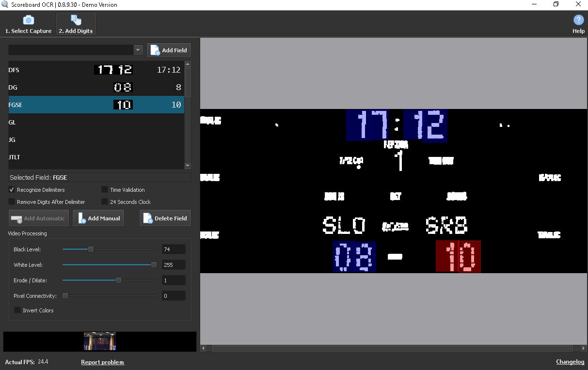
Task: Disable the Recognize Delimiters checkbox
Action: [12, 190]
